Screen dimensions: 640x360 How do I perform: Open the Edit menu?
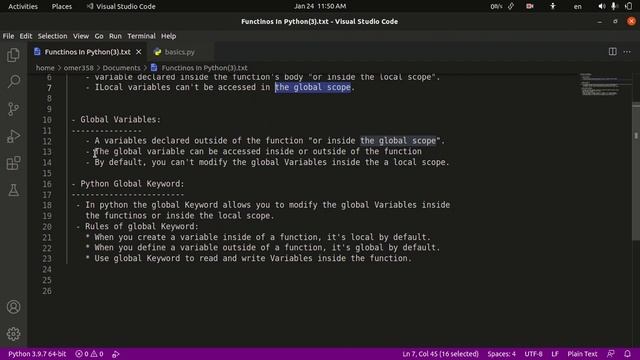(x=26, y=36)
